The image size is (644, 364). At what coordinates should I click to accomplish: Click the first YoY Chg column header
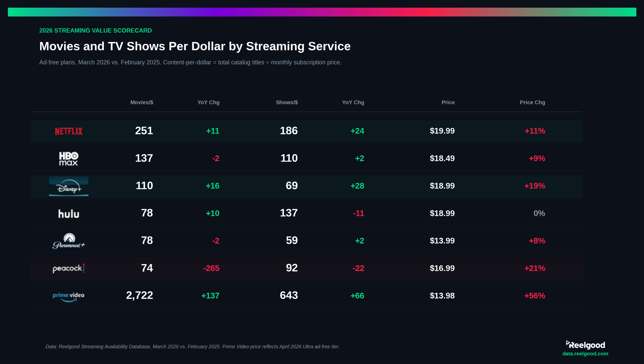tap(208, 102)
